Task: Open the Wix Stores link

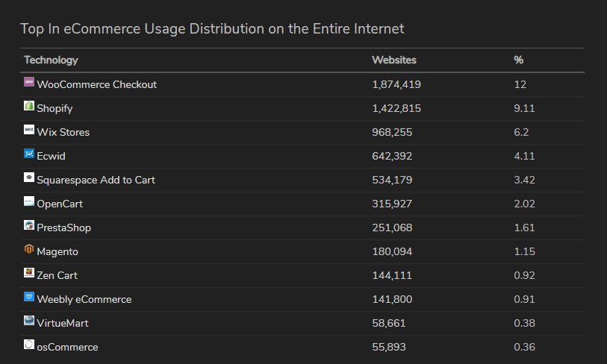Action: pos(63,132)
